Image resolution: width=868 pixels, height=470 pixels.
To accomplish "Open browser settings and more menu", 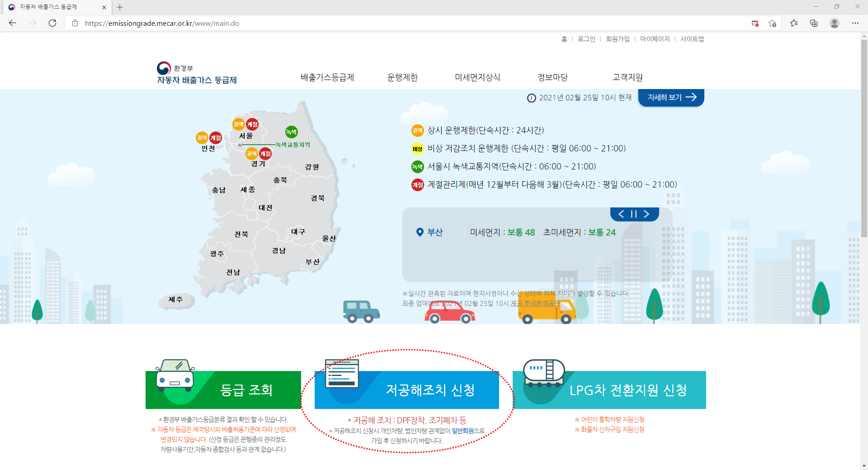I will [855, 23].
